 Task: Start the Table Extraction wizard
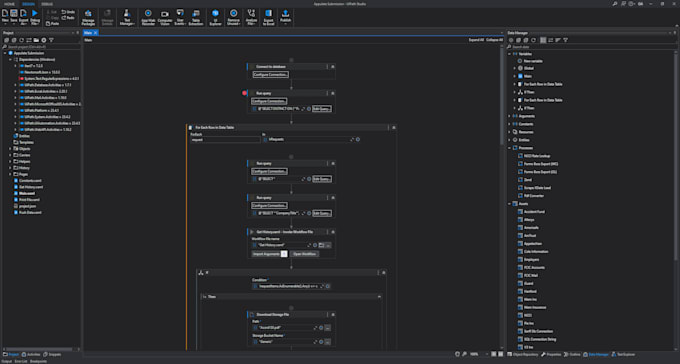click(x=196, y=17)
